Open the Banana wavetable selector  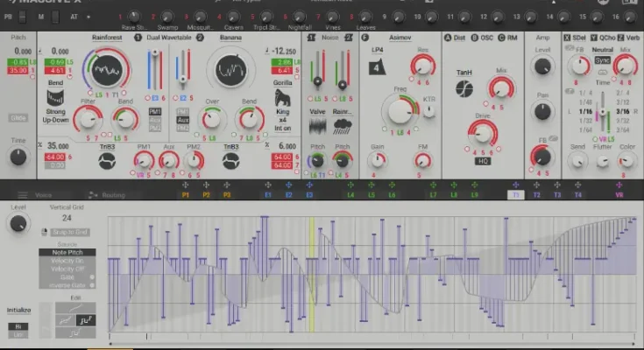(x=230, y=38)
